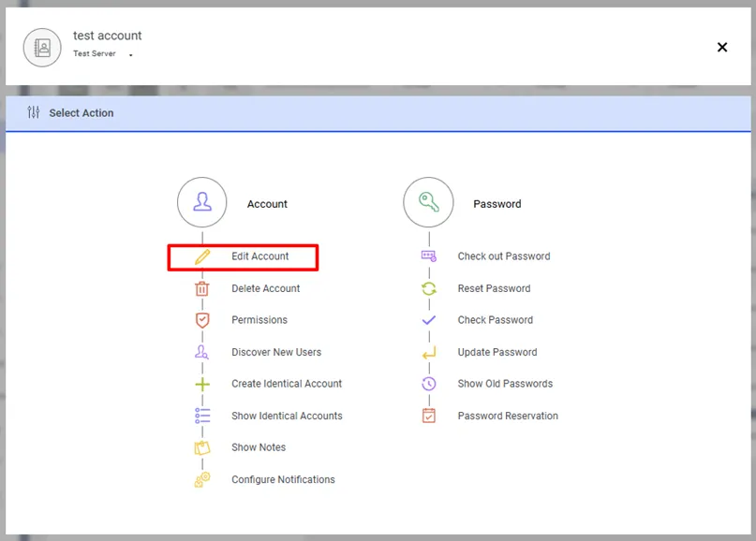
Task: Click the Discover New Users magnifier-person icon
Action: (x=202, y=352)
